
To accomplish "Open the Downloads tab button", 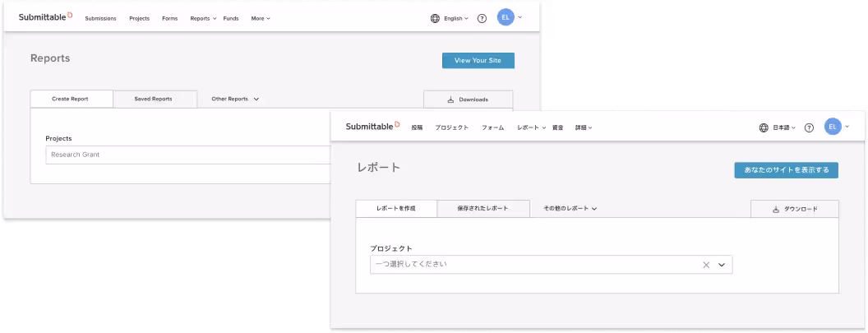I will [469, 99].
